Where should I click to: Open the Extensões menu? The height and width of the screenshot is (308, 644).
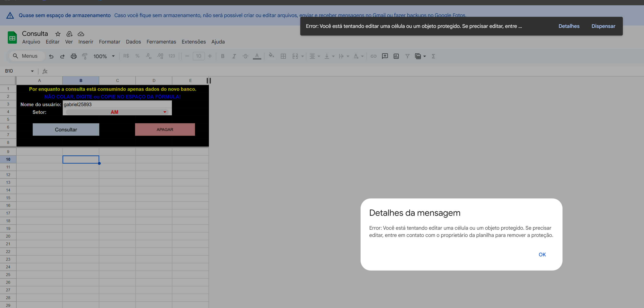[x=194, y=42]
